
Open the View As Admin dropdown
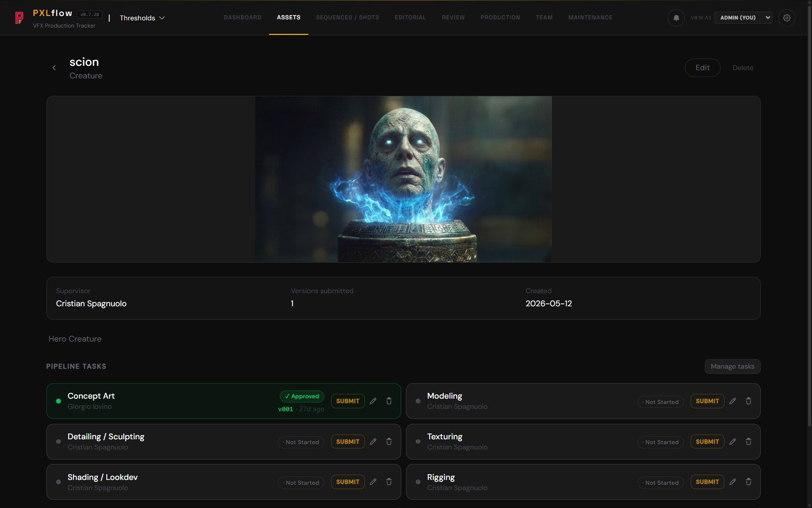click(x=743, y=18)
